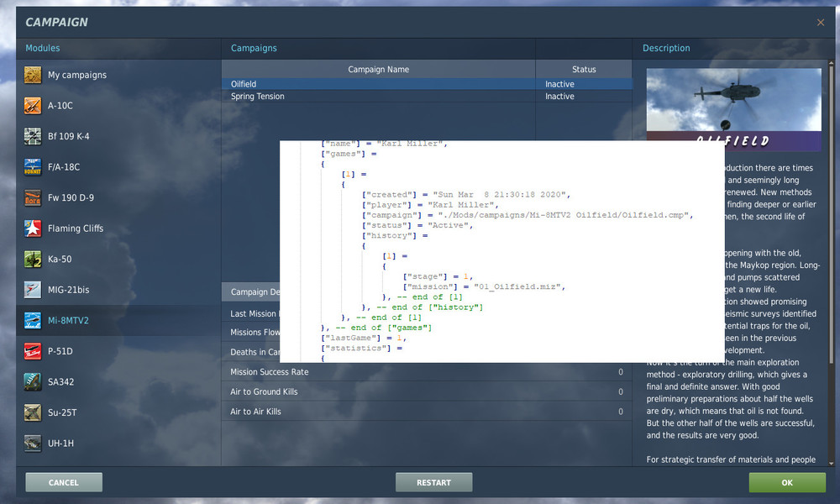
Task: Confirm with the green OK button
Action: (x=787, y=482)
